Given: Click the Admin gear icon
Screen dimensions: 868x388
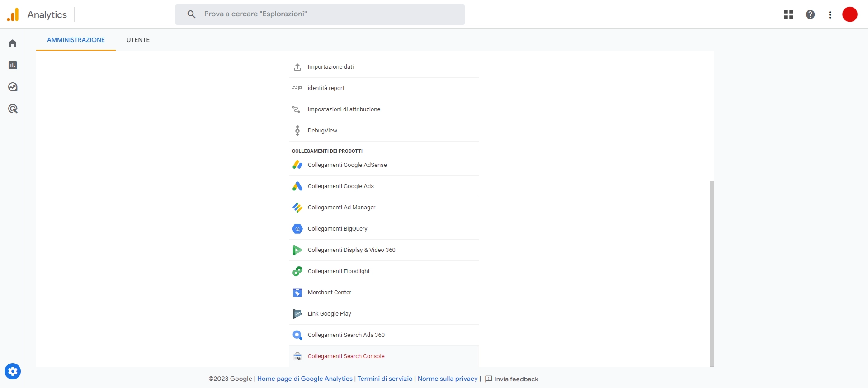Looking at the screenshot, I should click(13, 371).
